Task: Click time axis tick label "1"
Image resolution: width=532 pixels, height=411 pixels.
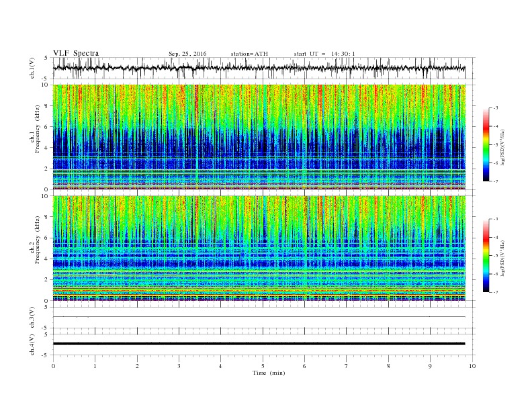Action: [95, 366]
